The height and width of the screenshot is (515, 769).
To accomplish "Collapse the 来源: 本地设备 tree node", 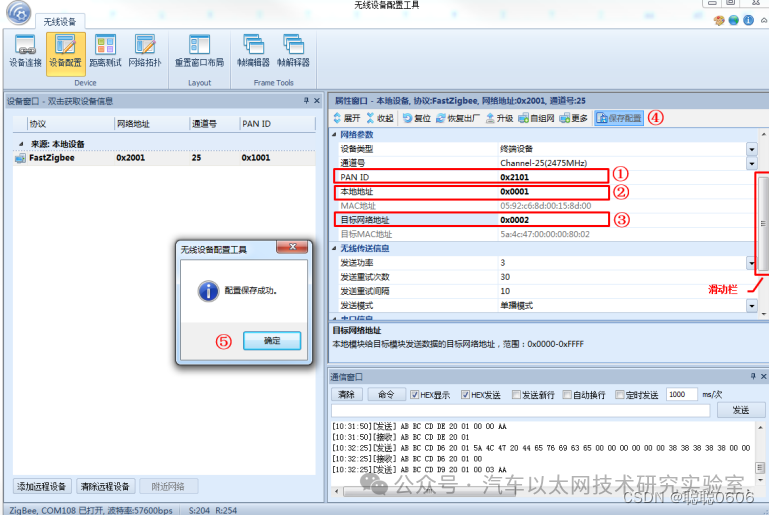I will pyautogui.click(x=21, y=144).
